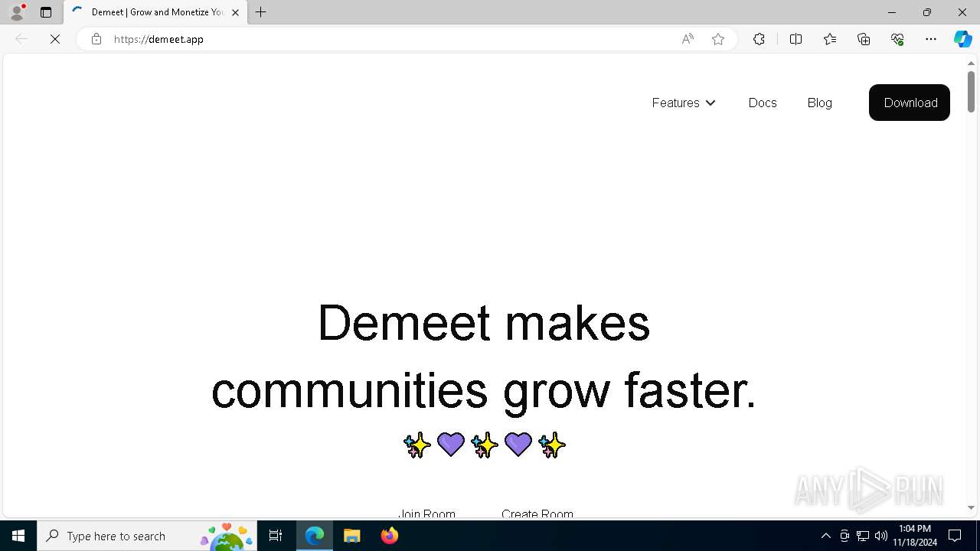980x551 pixels.
Task: Open the tab actions menu icon
Action: pyautogui.click(x=46, y=12)
